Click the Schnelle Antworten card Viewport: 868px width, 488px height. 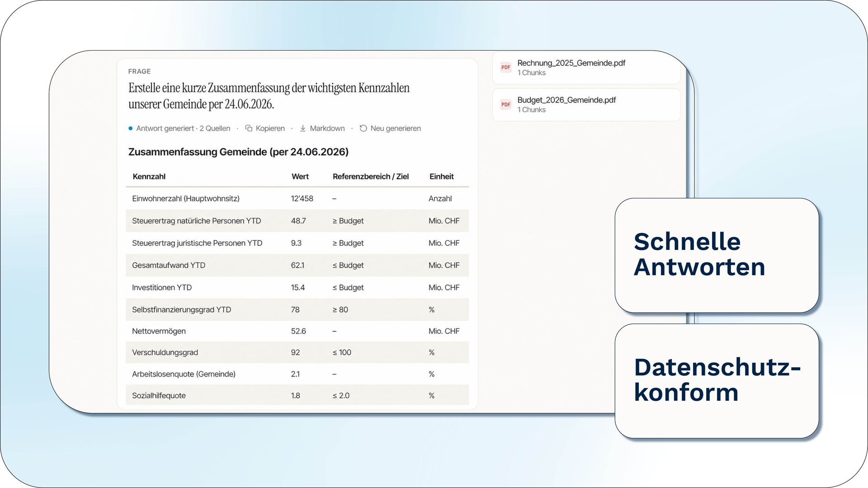click(x=717, y=255)
